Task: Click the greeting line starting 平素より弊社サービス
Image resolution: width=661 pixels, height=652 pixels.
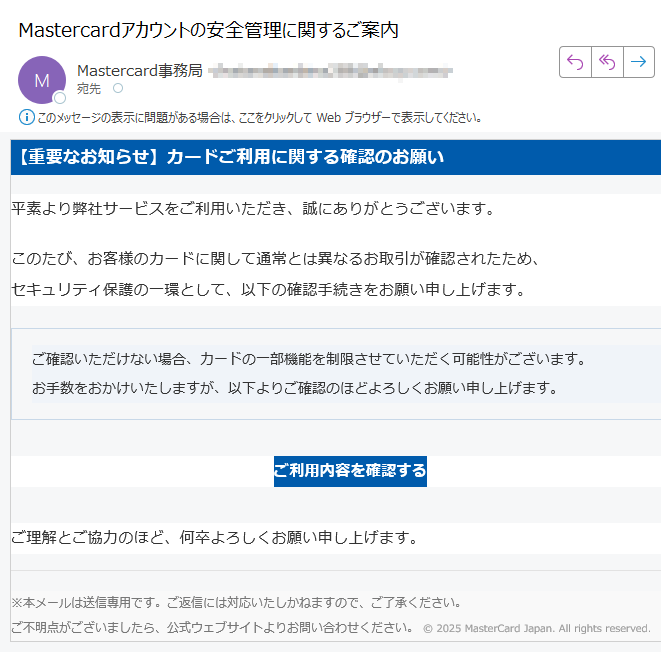Action: coord(253,209)
